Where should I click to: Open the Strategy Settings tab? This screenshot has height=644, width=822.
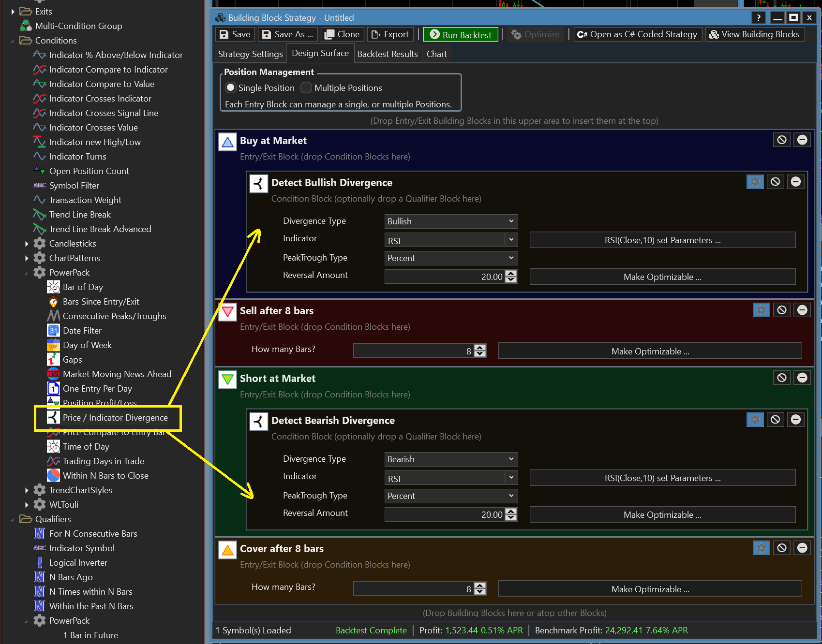pos(250,54)
